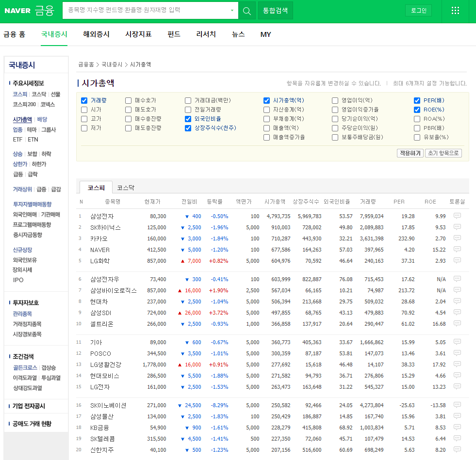Screen dimensions: 476x460
Task: Open discussion room icon for 신한지주
Action: pos(457,450)
